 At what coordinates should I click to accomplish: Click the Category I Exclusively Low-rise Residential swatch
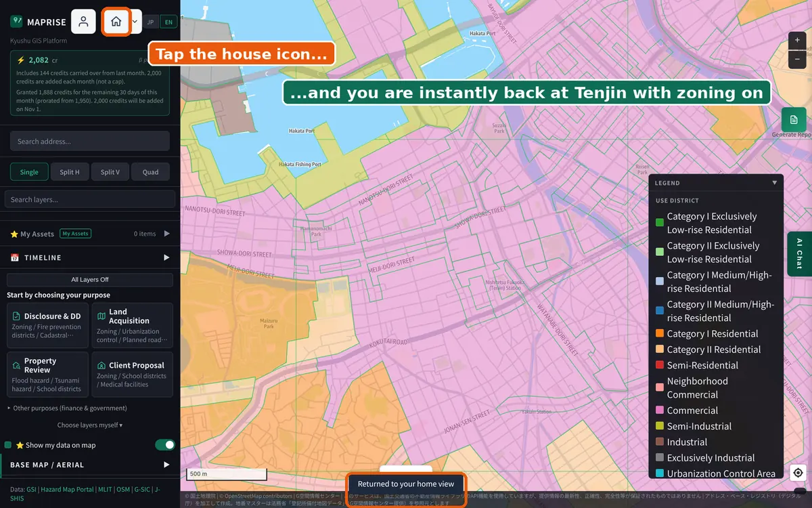tap(659, 223)
